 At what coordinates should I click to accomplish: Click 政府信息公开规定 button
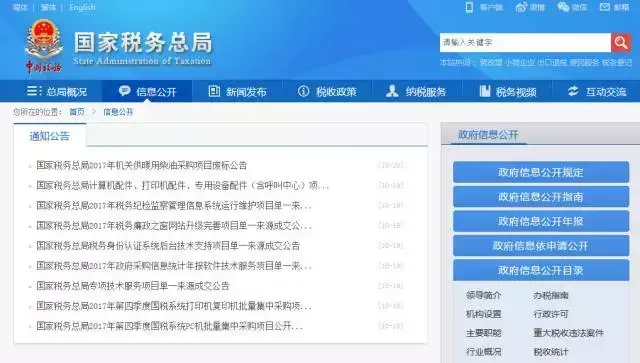click(541, 172)
